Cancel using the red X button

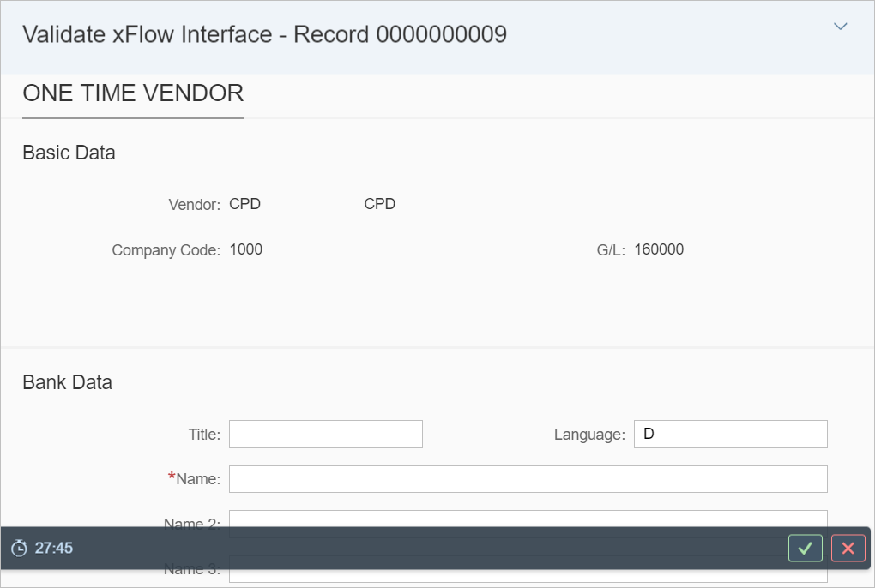point(848,549)
